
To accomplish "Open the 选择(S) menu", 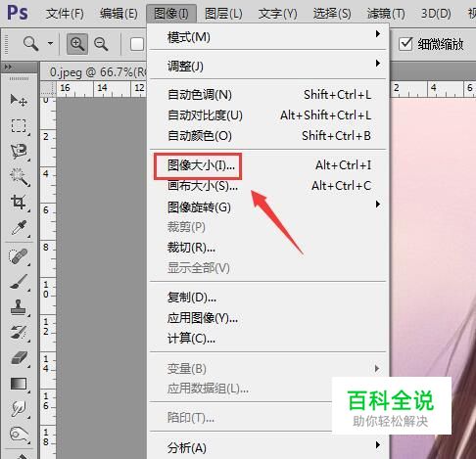I will [332, 14].
